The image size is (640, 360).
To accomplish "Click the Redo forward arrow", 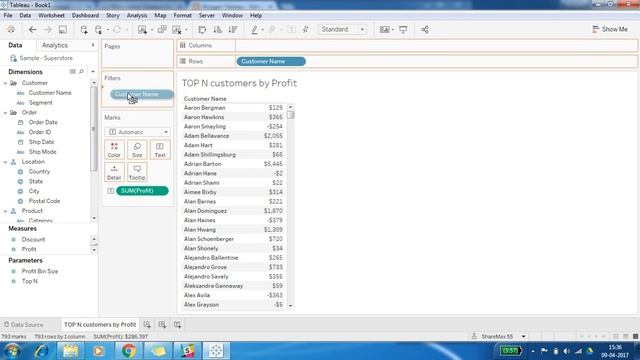I will [x=47, y=29].
